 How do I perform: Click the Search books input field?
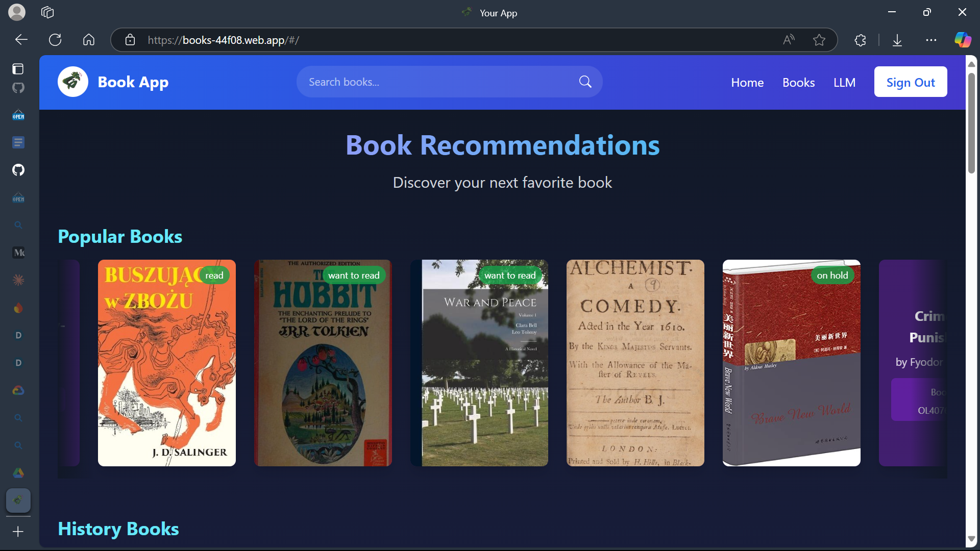439,82
